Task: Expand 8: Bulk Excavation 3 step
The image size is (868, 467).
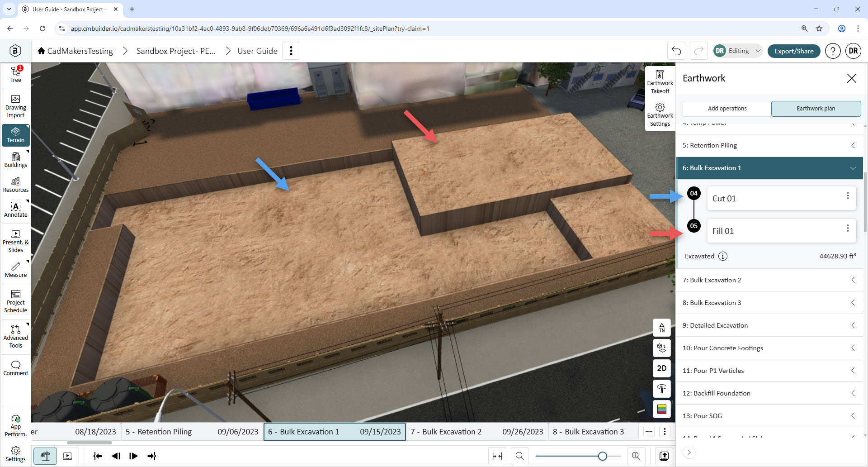Action: coord(769,303)
